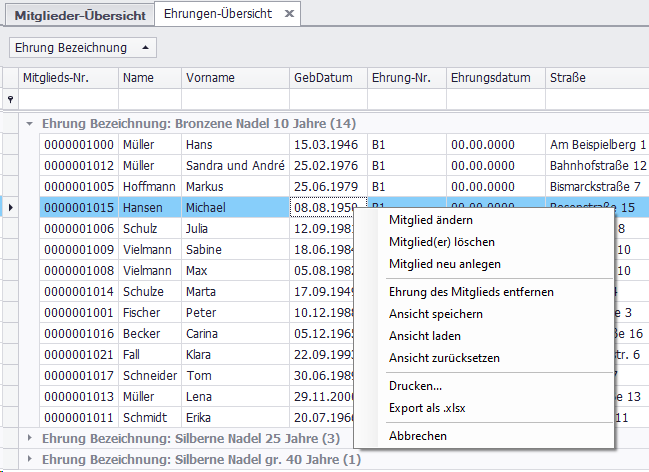Collapse the Bronzene Nadel 10 Jahre group
Viewport: 649px width, 472px height.
[x=31, y=124]
